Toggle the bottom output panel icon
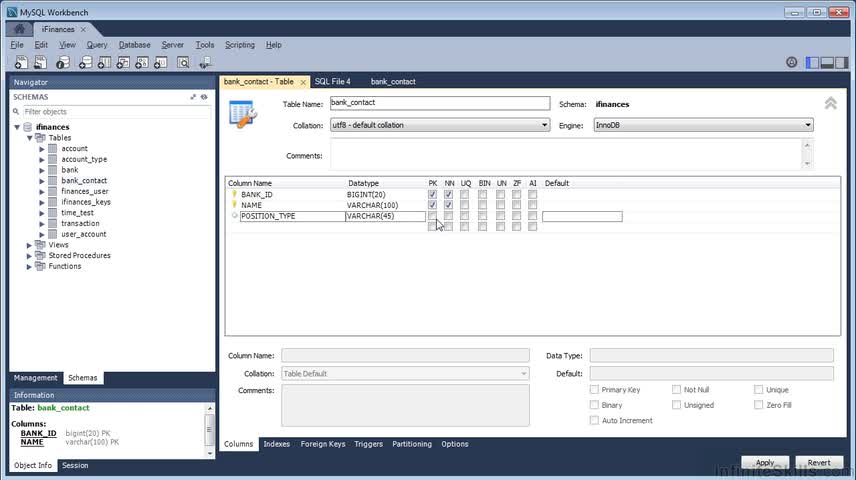Screen dimensions: 856x480 click(827, 63)
